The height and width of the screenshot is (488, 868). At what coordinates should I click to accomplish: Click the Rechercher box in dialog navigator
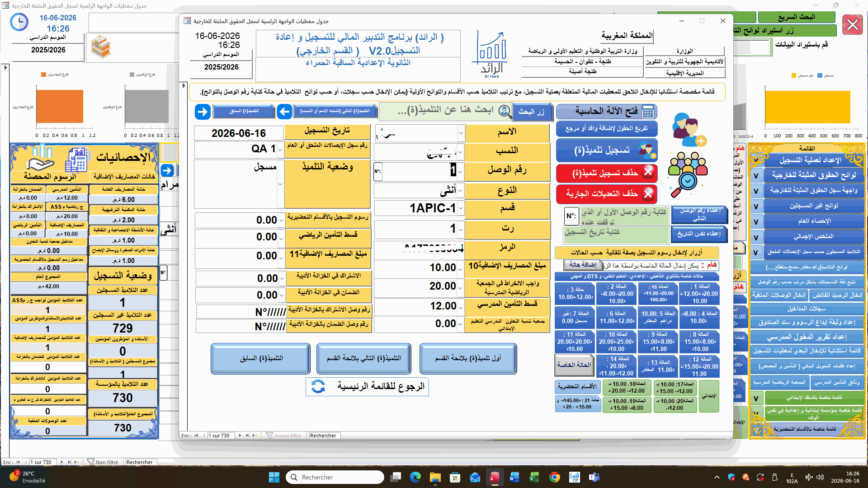point(324,436)
